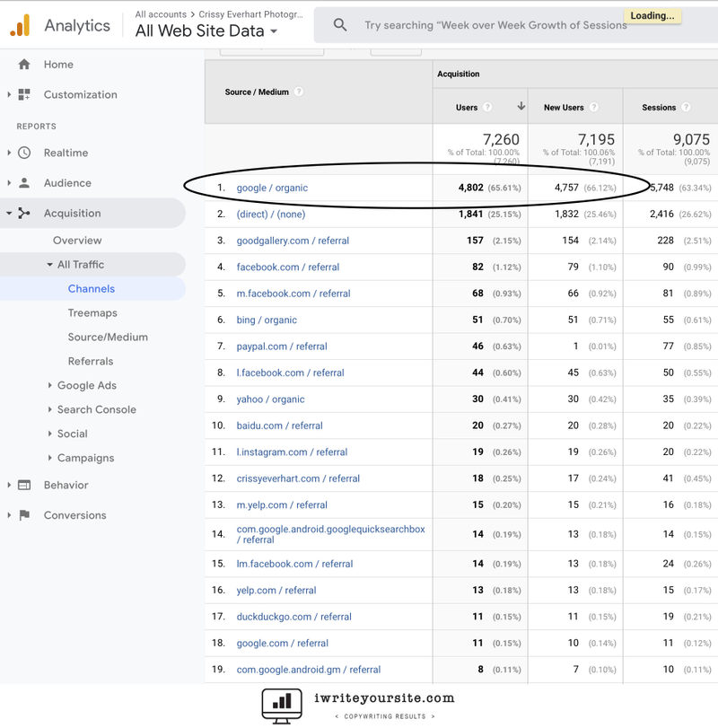Screen dimensions: 718x728
Task: Click the Conversions flag icon
Action: point(24,515)
